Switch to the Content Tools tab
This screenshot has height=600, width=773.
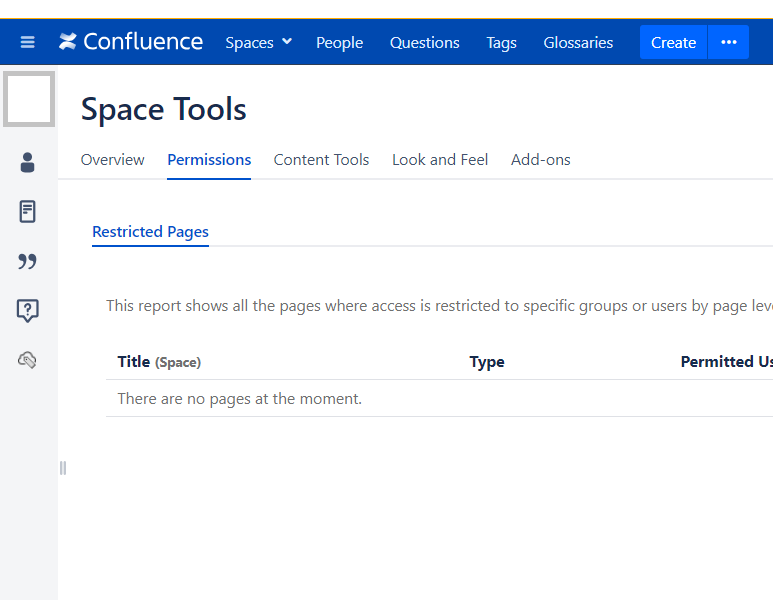(x=321, y=160)
